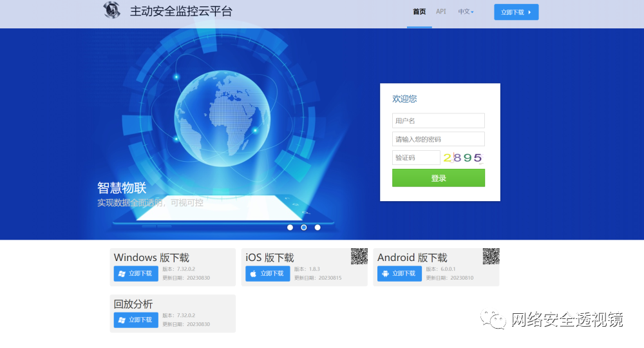Screen dimensions: 644x348
Task: Open the API menu item
Action: coord(440,12)
